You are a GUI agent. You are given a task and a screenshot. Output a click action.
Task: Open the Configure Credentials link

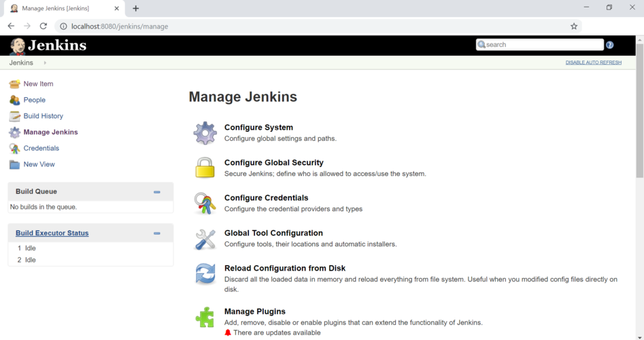(266, 198)
